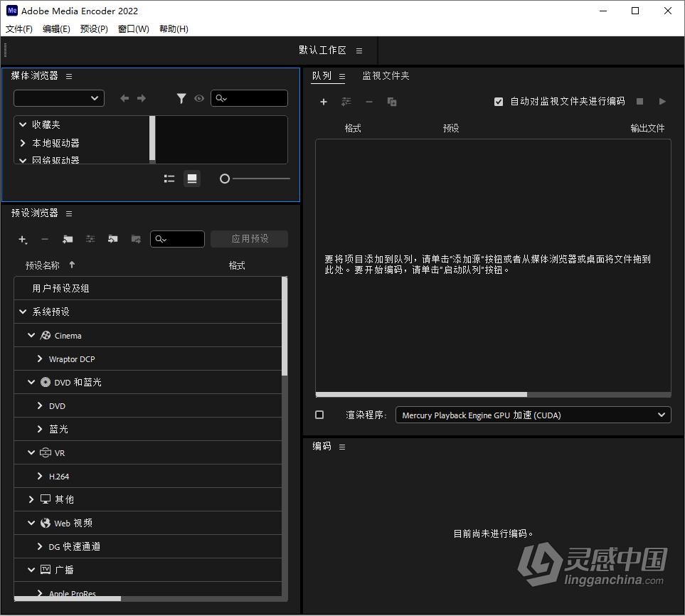Screen dimensions: 685x616
Task: Open the 预设(P) menu
Action: [94, 29]
